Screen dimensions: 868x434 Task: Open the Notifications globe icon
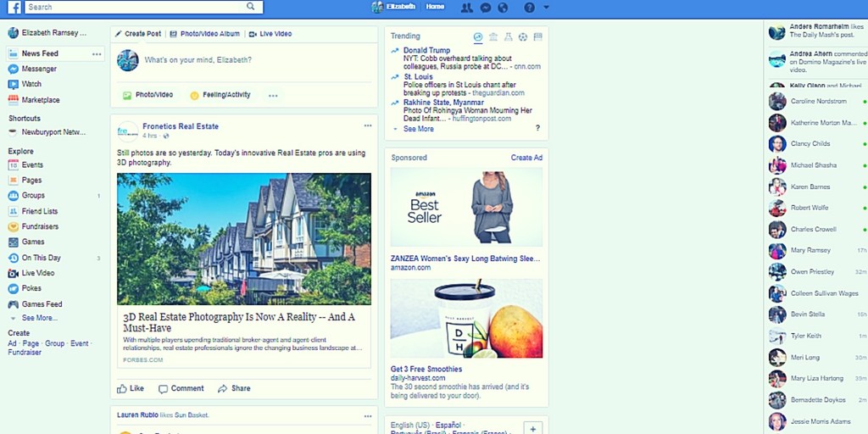pyautogui.click(x=503, y=7)
